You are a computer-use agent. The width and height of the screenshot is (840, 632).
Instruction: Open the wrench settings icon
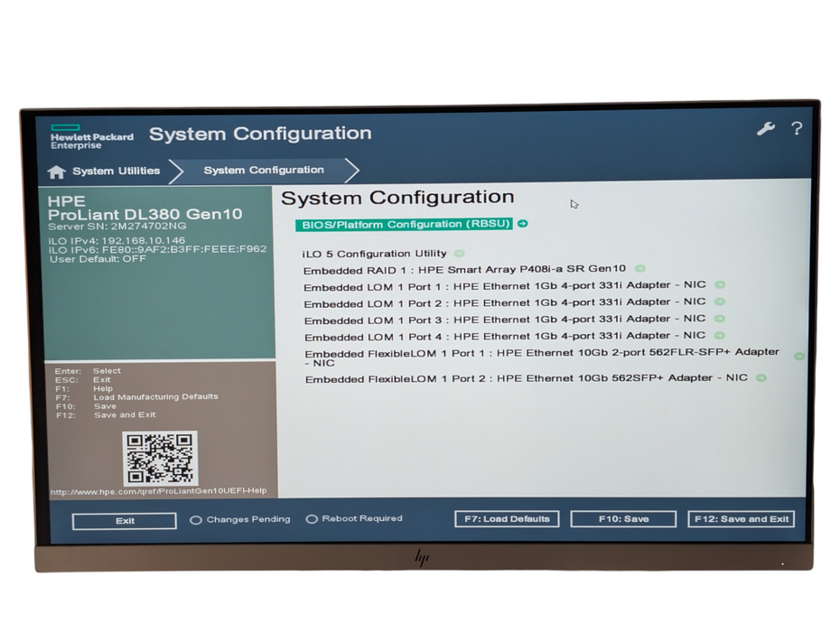click(x=766, y=129)
